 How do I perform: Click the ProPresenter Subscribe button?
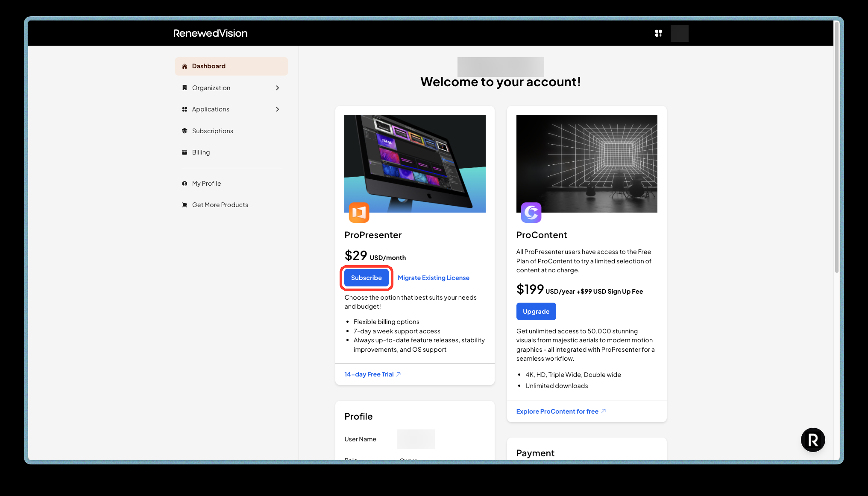pyautogui.click(x=367, y=278)
